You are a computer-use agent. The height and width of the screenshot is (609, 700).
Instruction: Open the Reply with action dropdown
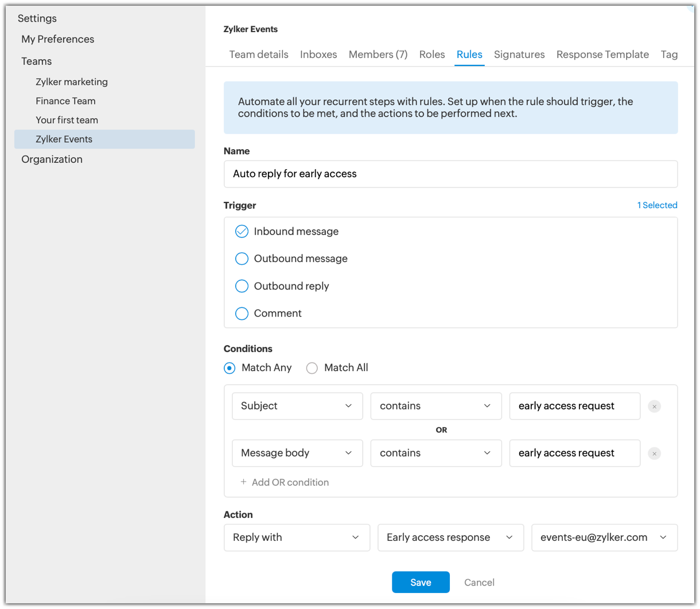click(297, 537)
